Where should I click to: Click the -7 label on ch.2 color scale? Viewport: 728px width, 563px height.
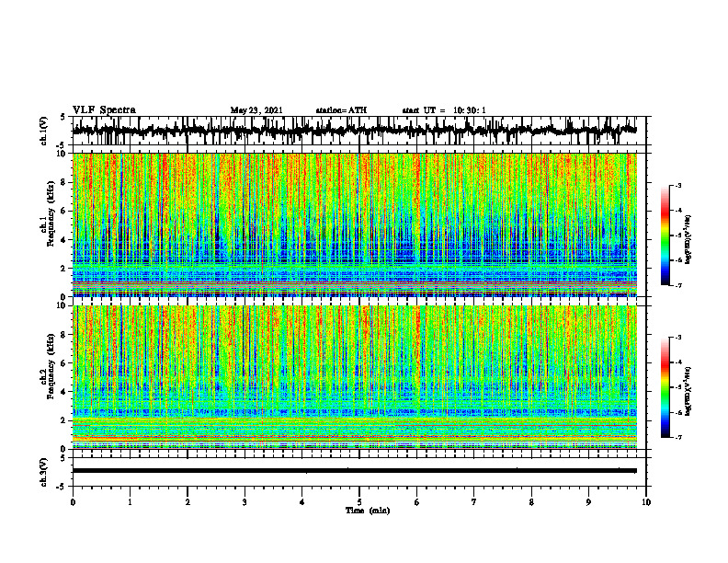pyautogui.click(x=678, y=437)
